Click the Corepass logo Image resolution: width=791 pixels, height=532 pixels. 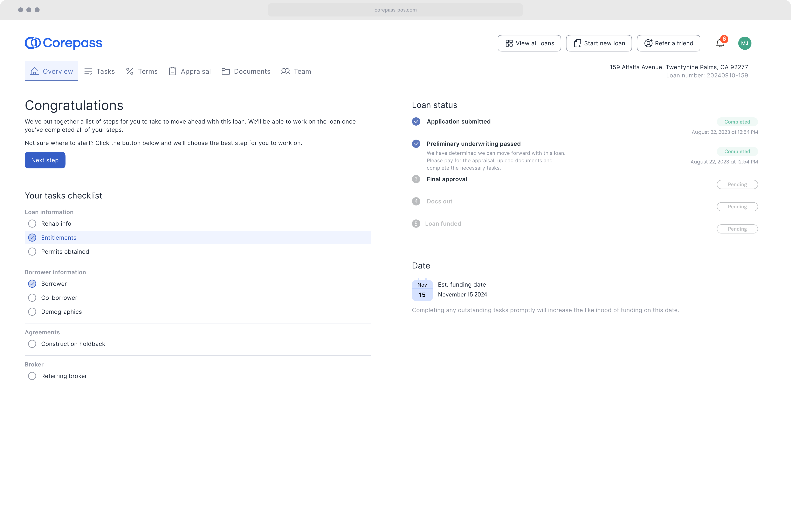(x=63, y=43)
